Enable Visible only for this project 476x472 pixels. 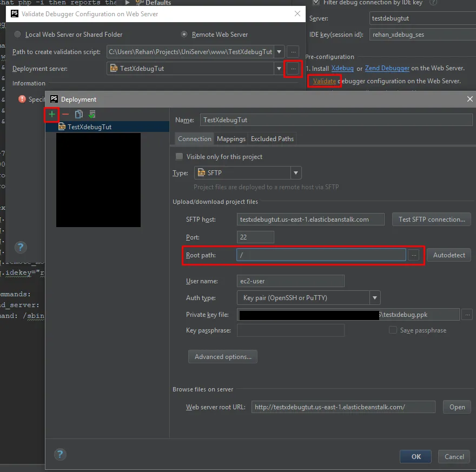[x=179, y=157]
